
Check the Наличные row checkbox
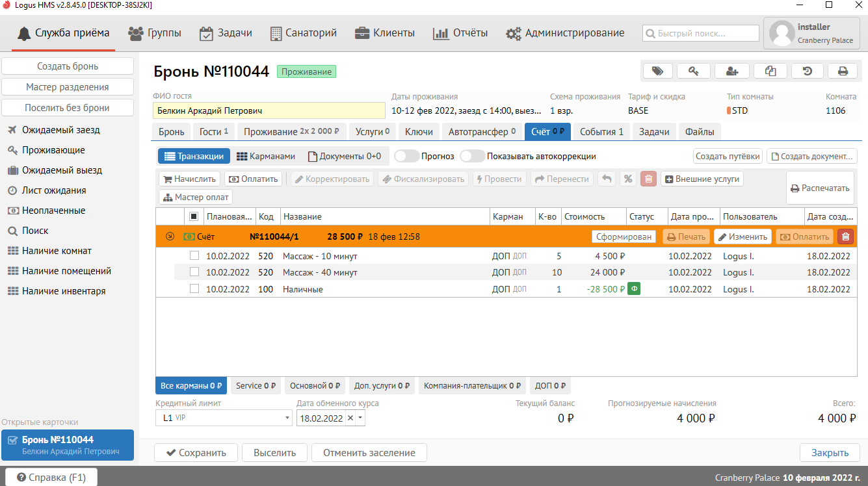click(x=194, y=289)
